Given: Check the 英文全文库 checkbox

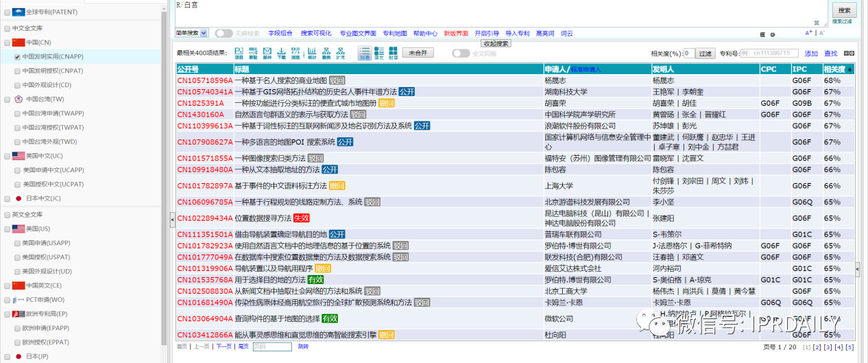Looking at the screenshot, I should click(x=7, y=215).
